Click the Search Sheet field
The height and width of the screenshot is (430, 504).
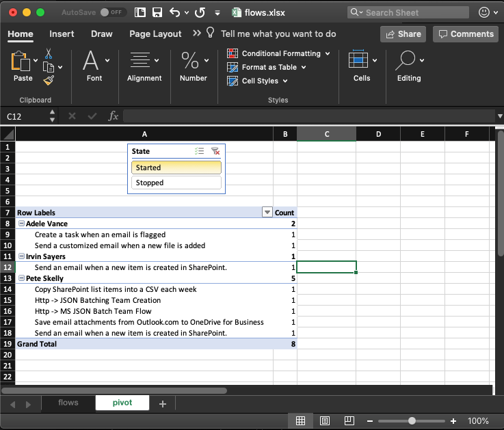click(410, 12)
